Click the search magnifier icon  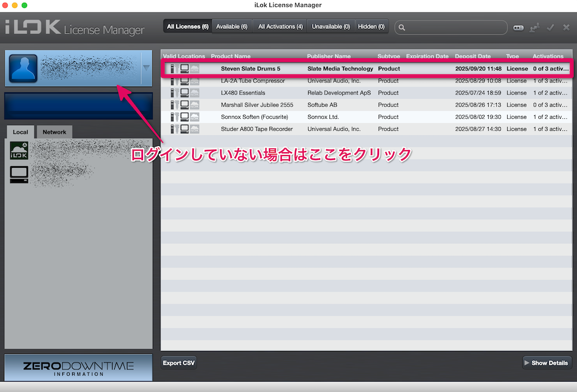[402, 27]
